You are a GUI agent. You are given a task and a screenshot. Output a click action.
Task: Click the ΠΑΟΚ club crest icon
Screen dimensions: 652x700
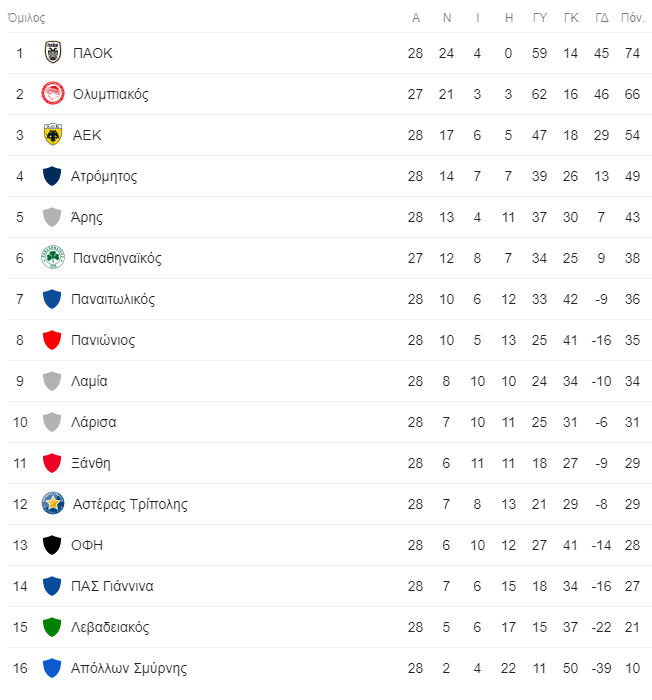[x=53, y=53]
